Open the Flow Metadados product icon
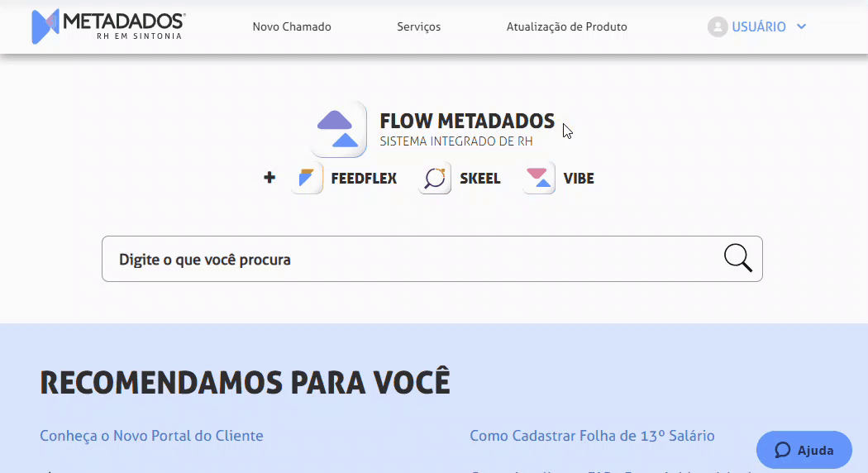 click(x=338, y=129)
